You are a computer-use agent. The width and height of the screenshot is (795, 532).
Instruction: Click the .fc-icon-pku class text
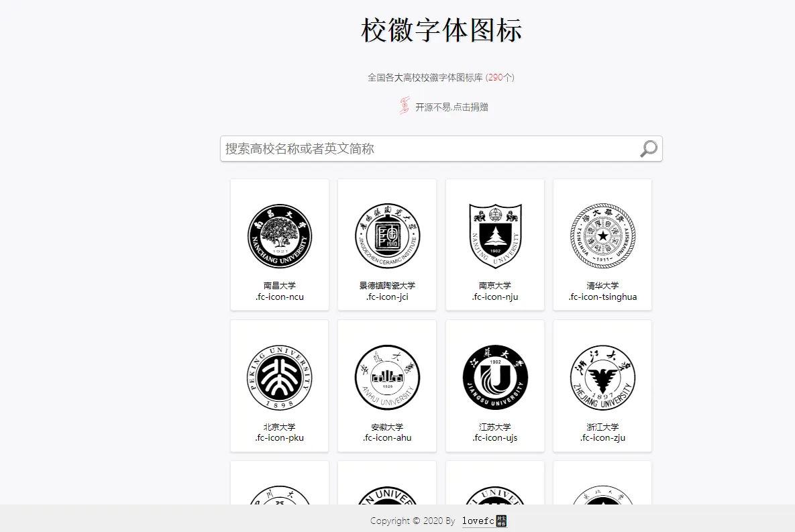coord(279,437)
